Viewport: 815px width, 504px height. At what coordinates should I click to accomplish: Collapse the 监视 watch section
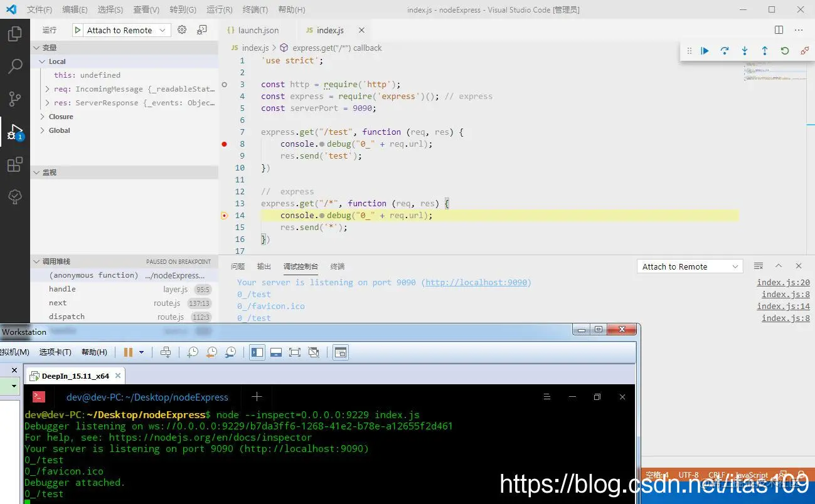tap(124, 172)
